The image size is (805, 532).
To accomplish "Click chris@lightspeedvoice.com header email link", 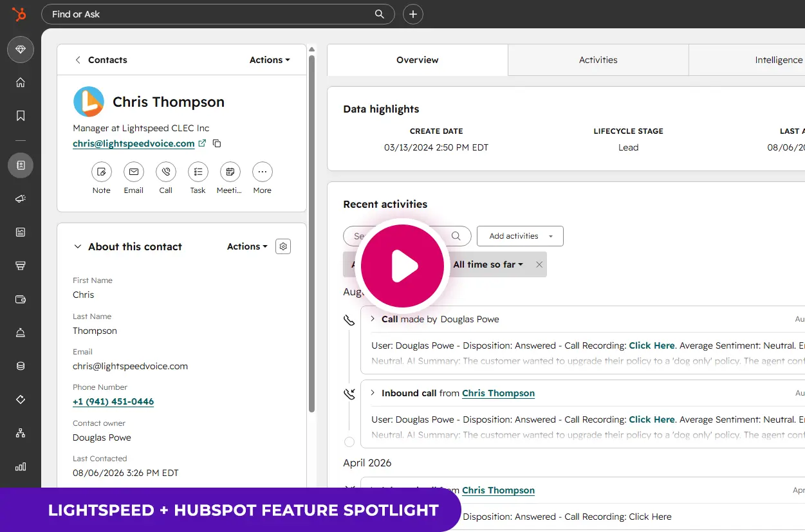I will [134, 143].
